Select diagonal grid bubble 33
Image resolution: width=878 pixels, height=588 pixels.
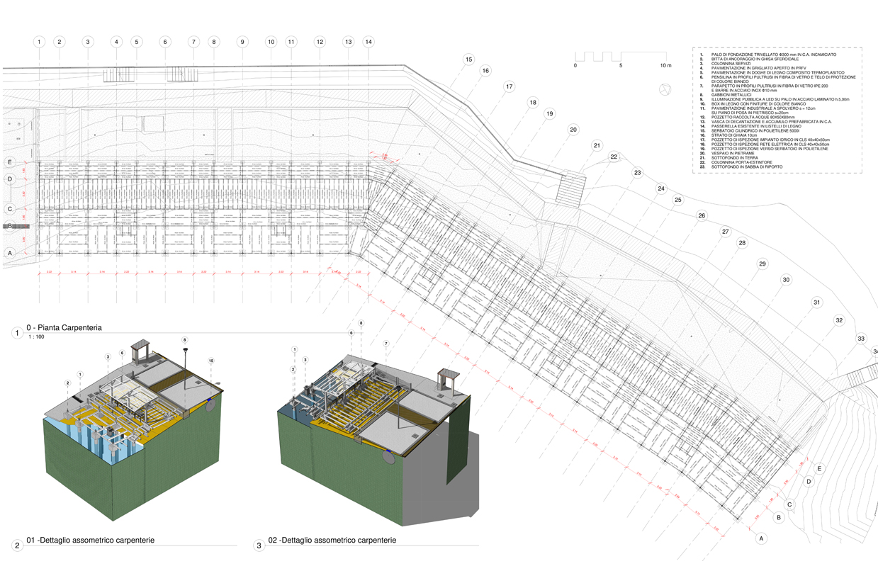tap(861, 338)
